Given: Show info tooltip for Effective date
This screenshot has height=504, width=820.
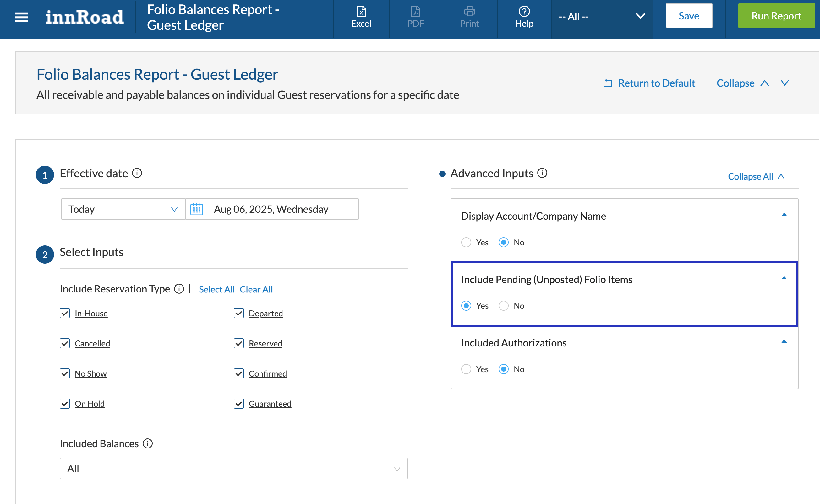Looking at the screenshot, I should [x=137, y=173].
